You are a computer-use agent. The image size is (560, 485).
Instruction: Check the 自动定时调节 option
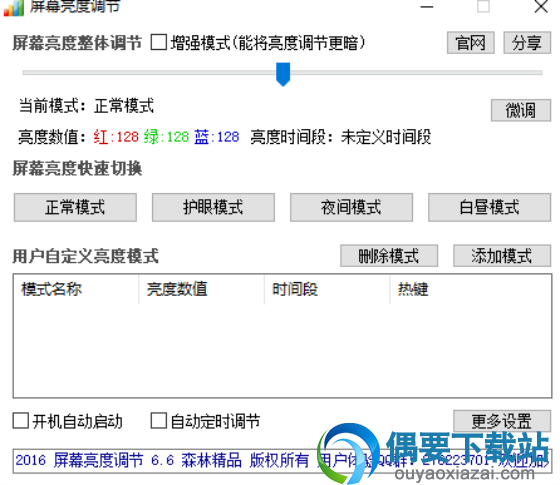tap(159, 420)
